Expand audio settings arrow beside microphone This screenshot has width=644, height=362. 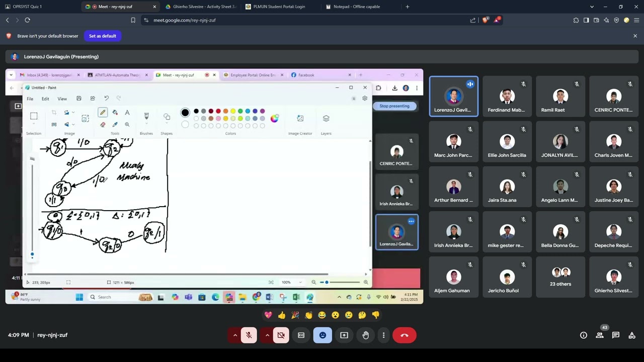pos(235,335)
